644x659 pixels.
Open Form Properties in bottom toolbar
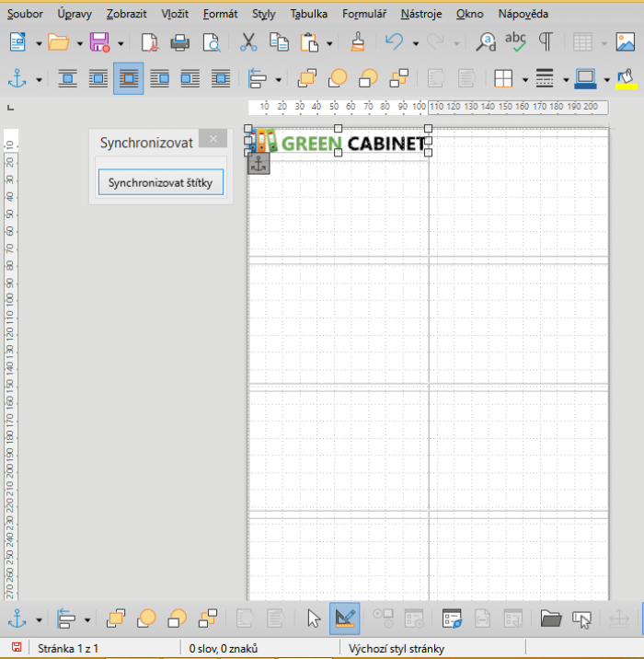point(452,619)
